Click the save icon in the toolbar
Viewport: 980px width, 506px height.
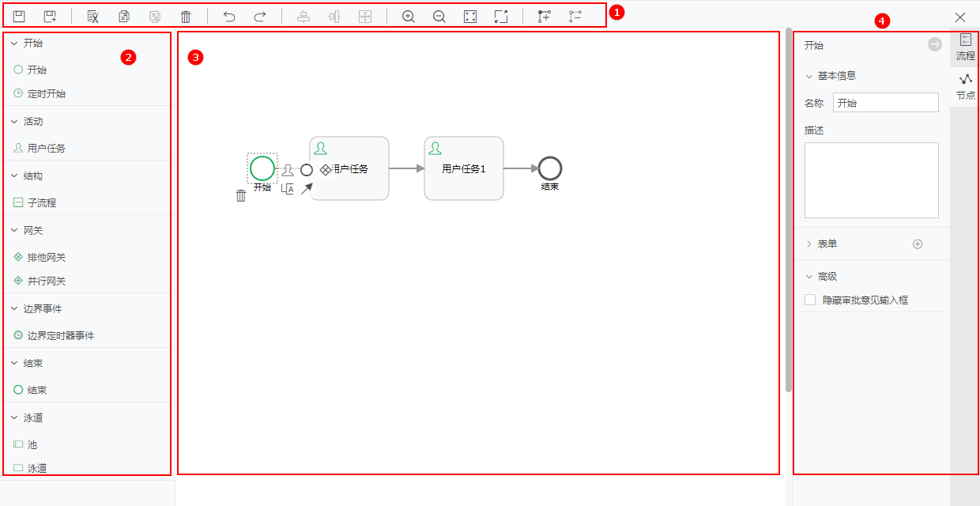pyautogui.click(x=19, y=17)
